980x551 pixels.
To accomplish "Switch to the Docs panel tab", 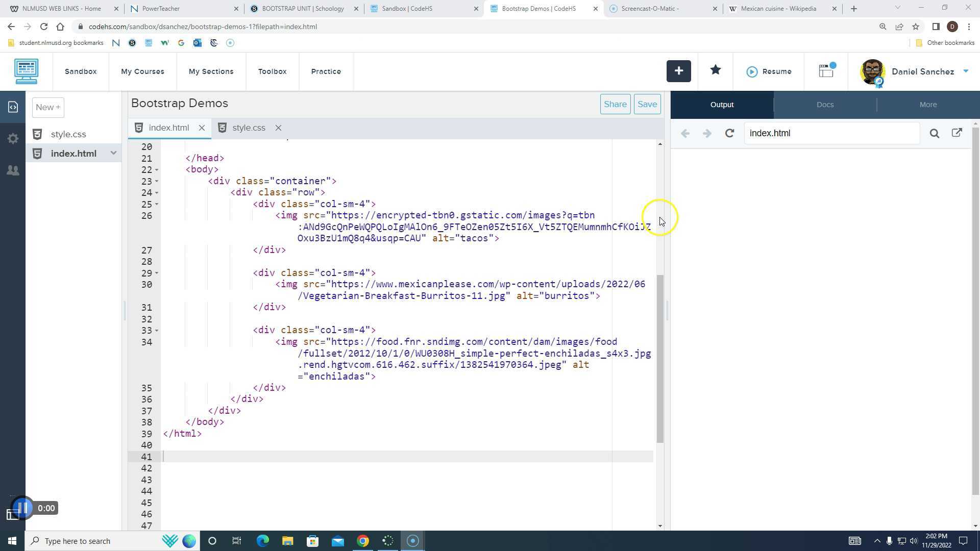I will point(825,105).
